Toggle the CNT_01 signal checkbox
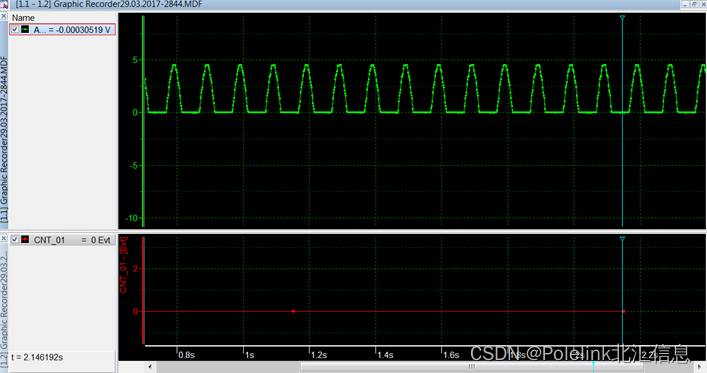The height and width of the screenshot is (373, 707). click(x=15, y=239)
